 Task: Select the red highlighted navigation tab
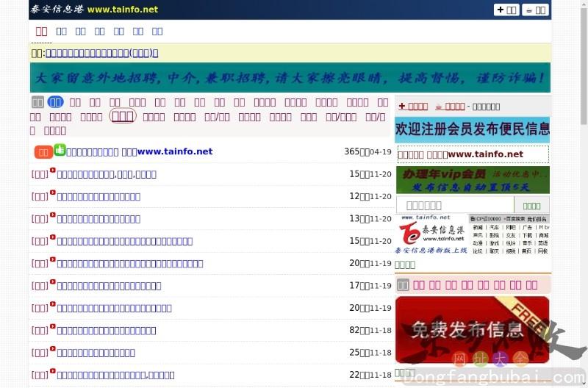point(41,32)
